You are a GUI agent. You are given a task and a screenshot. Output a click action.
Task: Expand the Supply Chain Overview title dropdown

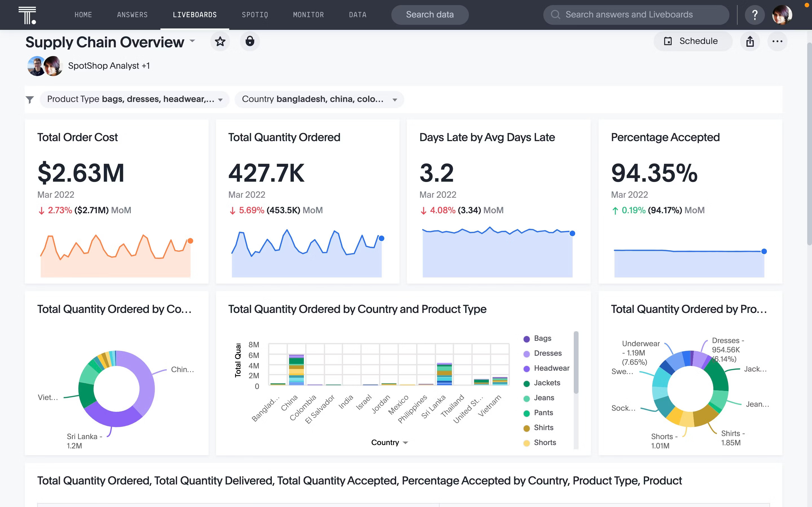(193, 41)
